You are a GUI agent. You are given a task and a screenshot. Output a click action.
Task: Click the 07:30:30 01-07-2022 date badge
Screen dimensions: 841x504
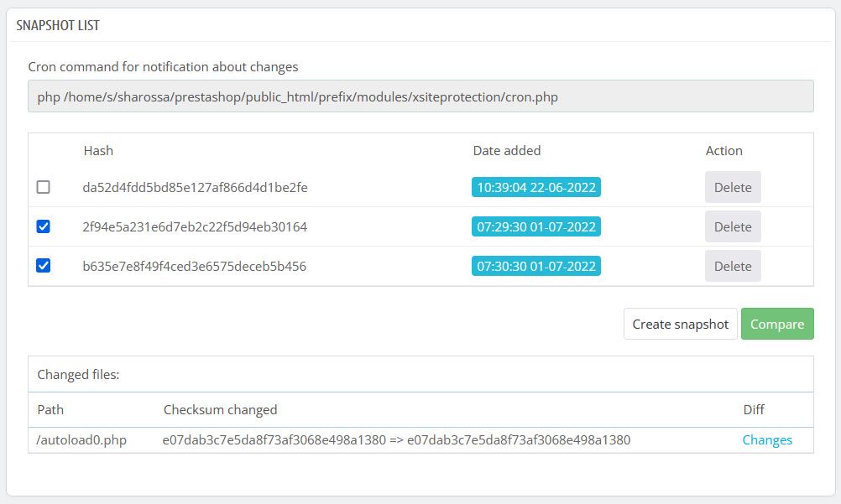[x=536, y=266]
